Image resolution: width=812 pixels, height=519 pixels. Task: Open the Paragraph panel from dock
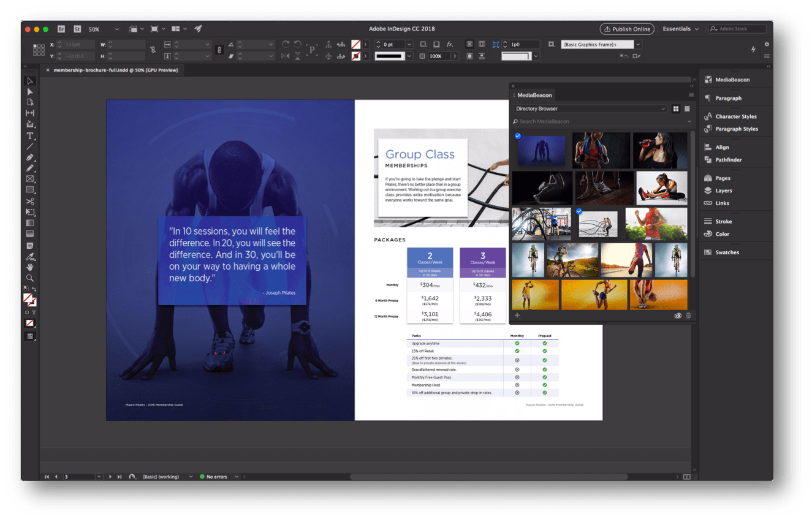[728, 98]
